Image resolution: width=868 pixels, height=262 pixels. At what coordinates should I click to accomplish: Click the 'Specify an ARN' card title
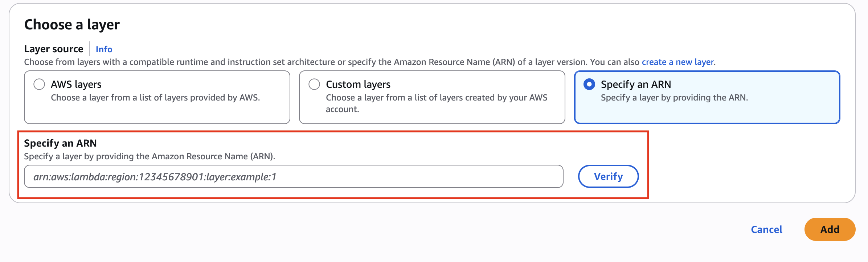[x=636, y=84]
